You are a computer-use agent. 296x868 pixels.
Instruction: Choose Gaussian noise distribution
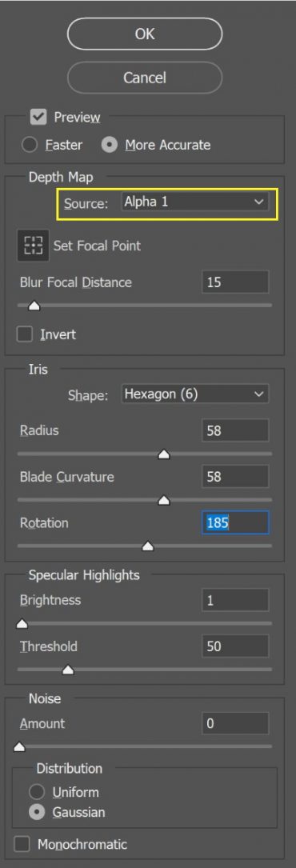37,813
